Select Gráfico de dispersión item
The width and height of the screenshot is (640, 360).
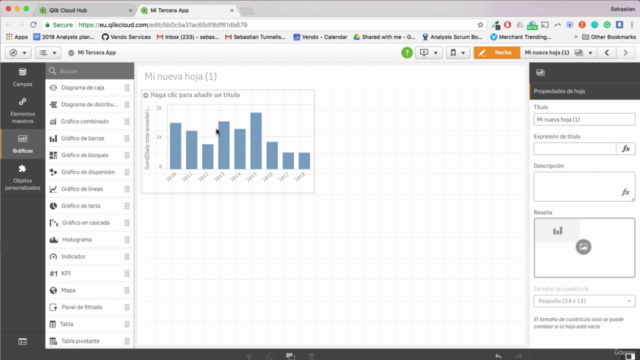click(89, 172)
